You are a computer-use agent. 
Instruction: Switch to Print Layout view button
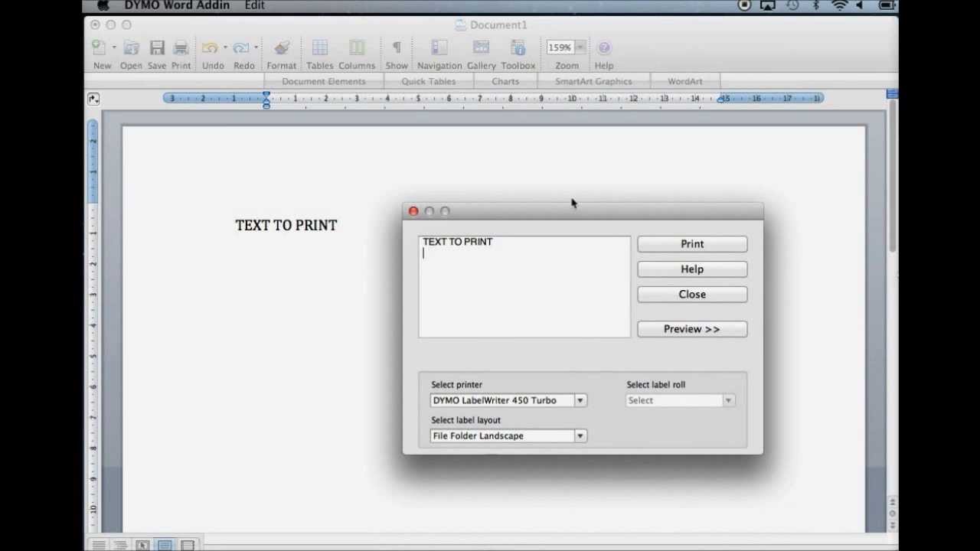[x=165, y=545]
